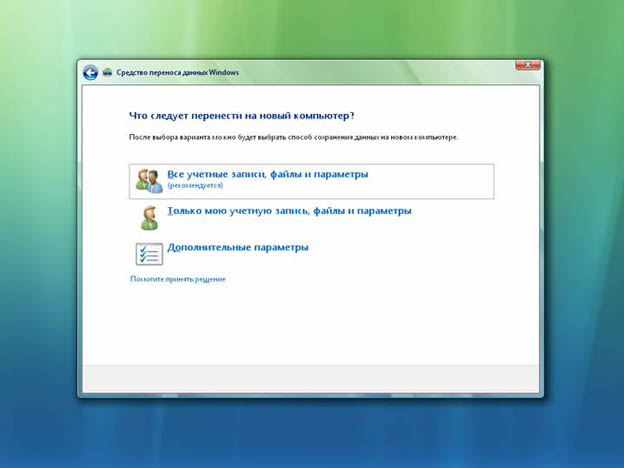This screenshot has width=624, height=468.
Task: Click the heading 'Что следует перенести на новый компьютер?'
Action: pyautogui.click(x=241, y=116)
